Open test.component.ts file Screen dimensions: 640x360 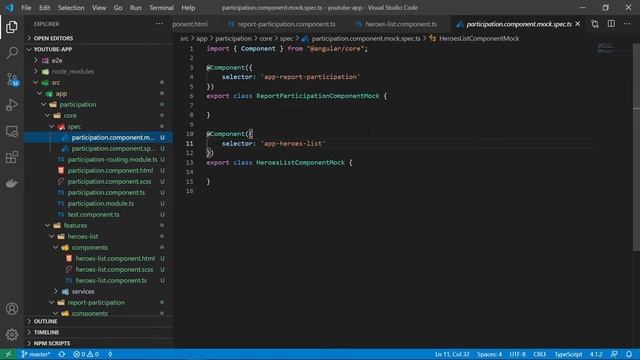[x=93, y=215]
